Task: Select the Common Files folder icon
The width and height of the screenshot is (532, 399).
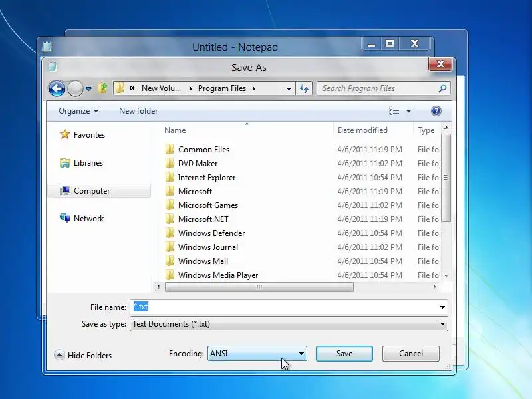Action: coord(170,149)
